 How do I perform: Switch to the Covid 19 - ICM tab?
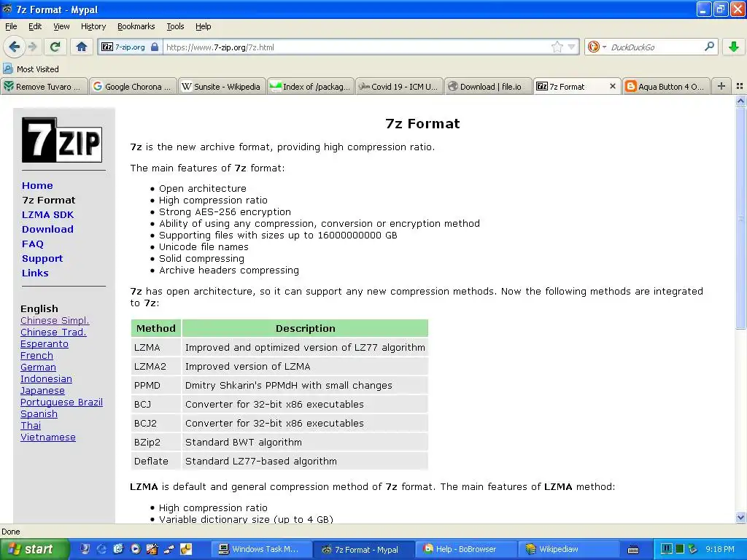(x=399, y=86)
